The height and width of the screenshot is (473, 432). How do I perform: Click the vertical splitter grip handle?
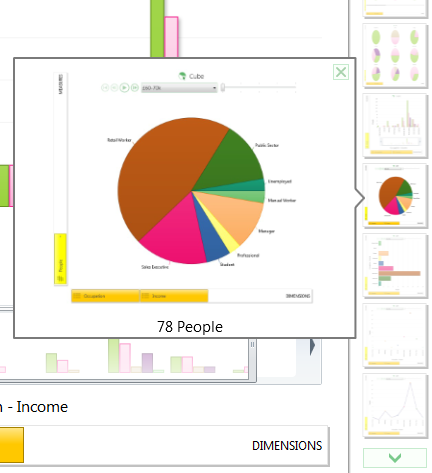click(x=252, y=344)
